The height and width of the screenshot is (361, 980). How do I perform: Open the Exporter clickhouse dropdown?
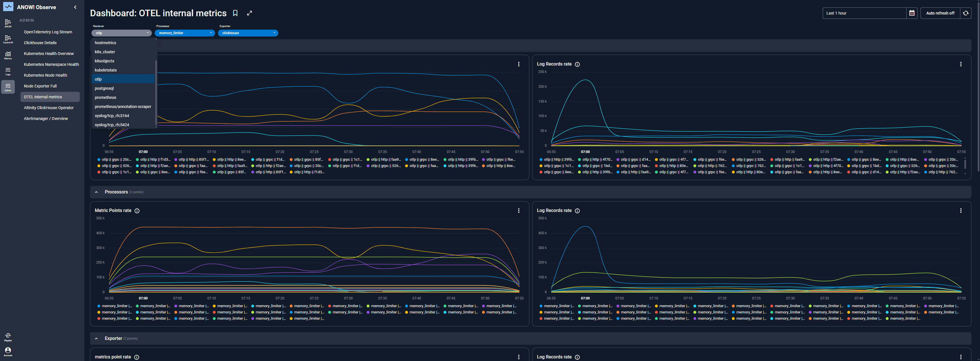tap(248, 33)
